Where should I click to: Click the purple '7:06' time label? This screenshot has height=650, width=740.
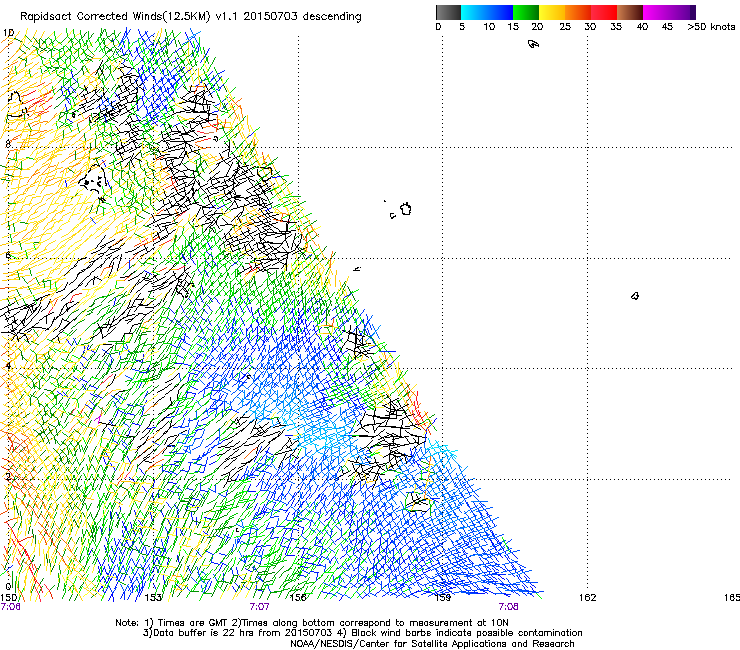(10, 607)
